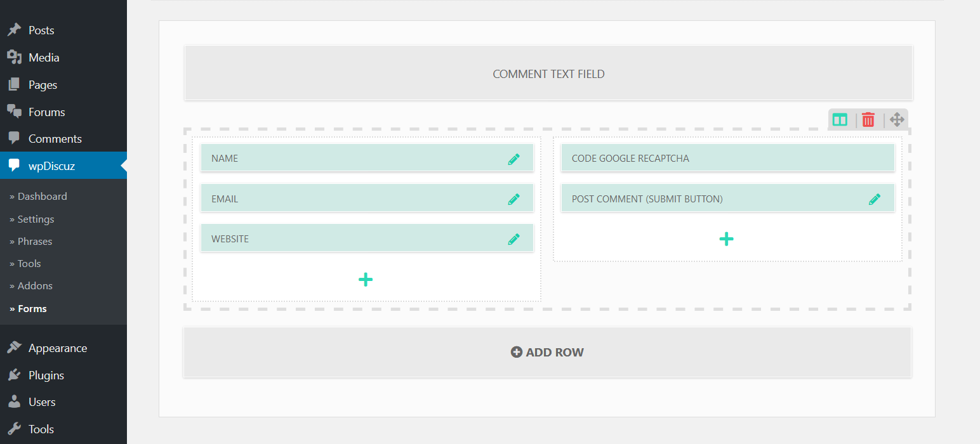Viewport: 980px width, 444px height.
Task: Open the Plugins admin menu
Action: [x=46, y=375]
